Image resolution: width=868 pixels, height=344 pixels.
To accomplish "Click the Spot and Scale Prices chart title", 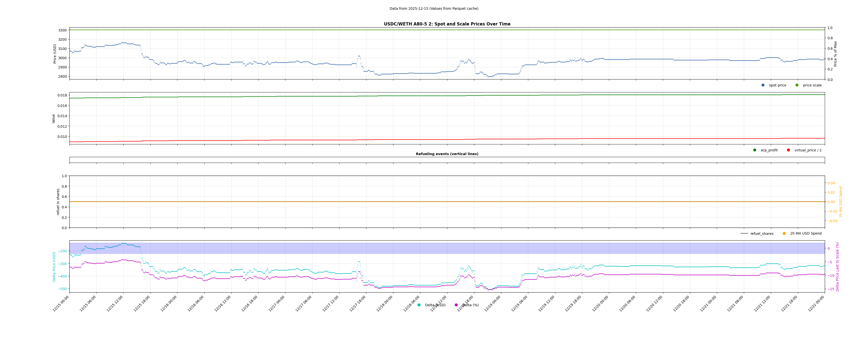I will (447, 24).
